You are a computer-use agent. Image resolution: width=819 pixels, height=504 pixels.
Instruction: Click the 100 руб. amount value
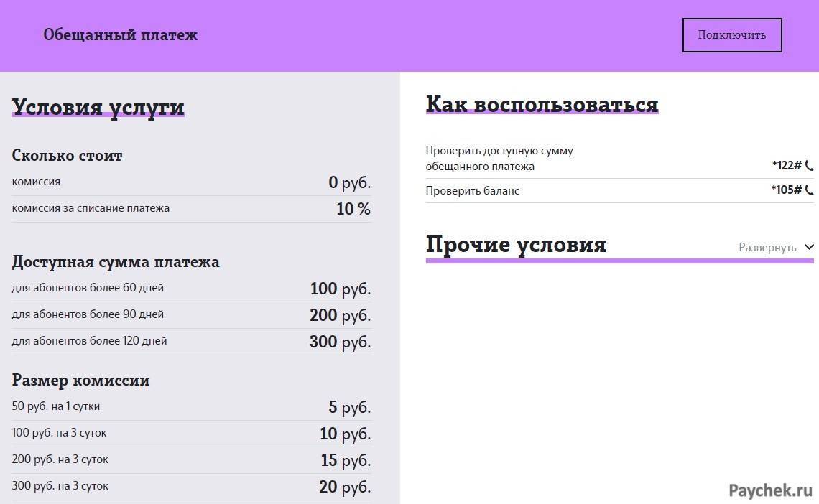pyautogui.click(x=341, y=289)
